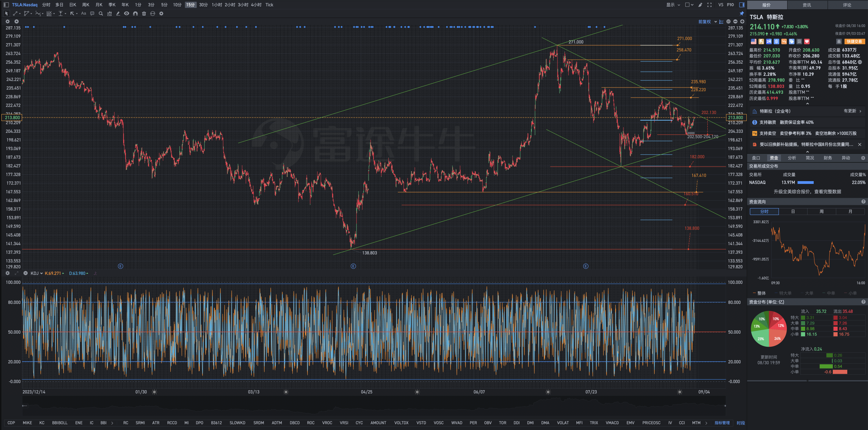
Task: Open the 评论 comments tab
Action: pyautogui.click(x=847, y=5)
